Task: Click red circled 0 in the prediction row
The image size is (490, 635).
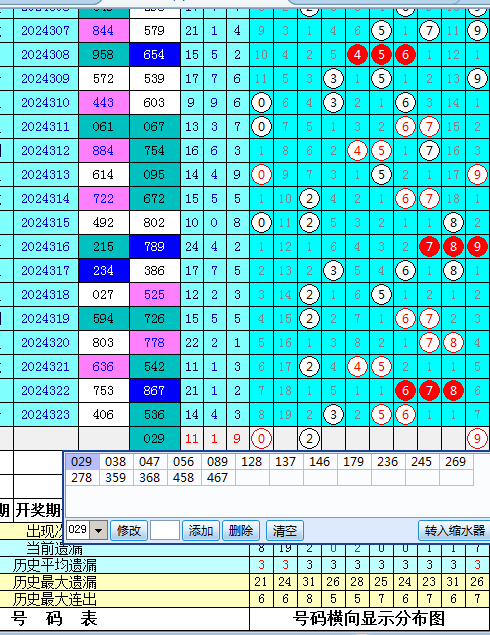Action: 261,439
